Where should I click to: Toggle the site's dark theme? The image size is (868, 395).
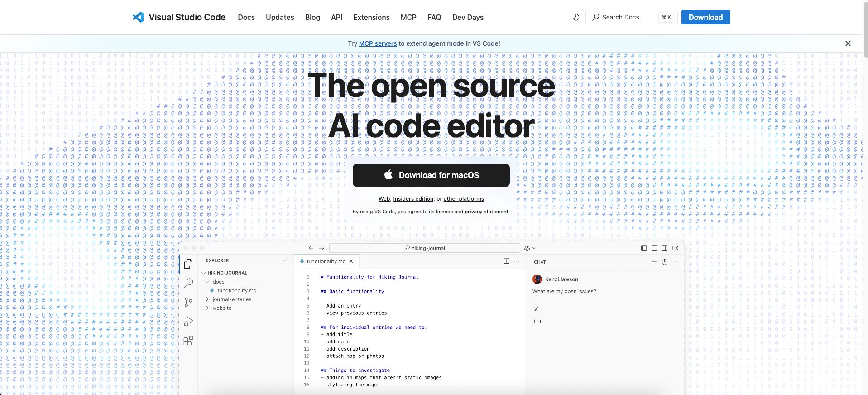click(x=576, y=17)
